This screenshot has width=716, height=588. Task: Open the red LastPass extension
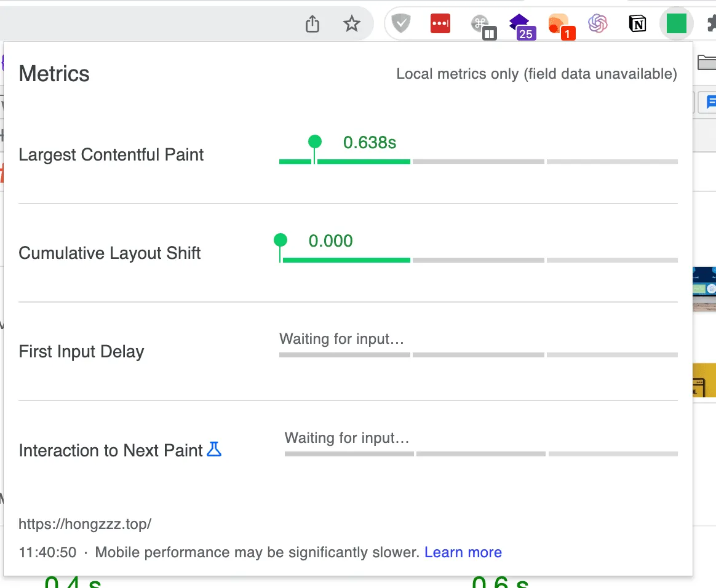point(440,24)
